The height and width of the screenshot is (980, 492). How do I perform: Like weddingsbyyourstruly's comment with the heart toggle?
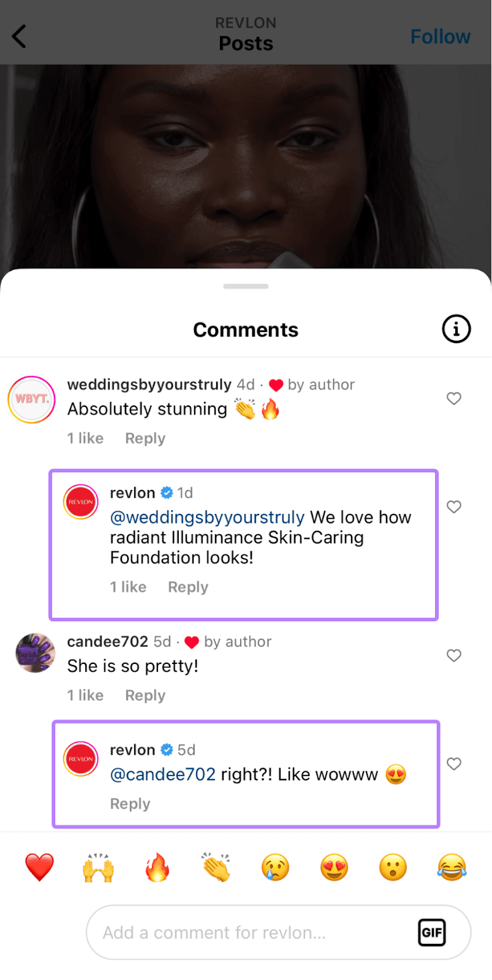454,398
